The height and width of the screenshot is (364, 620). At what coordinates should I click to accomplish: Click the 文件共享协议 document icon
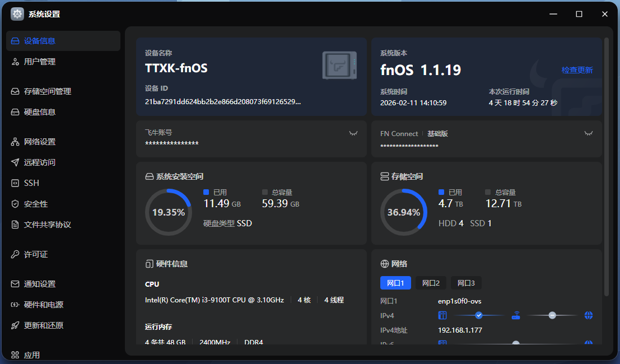(15, 225)
